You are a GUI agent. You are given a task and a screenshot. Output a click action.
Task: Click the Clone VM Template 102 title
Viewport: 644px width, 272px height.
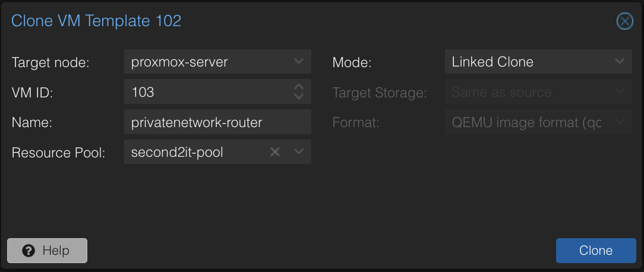[96, 21]
